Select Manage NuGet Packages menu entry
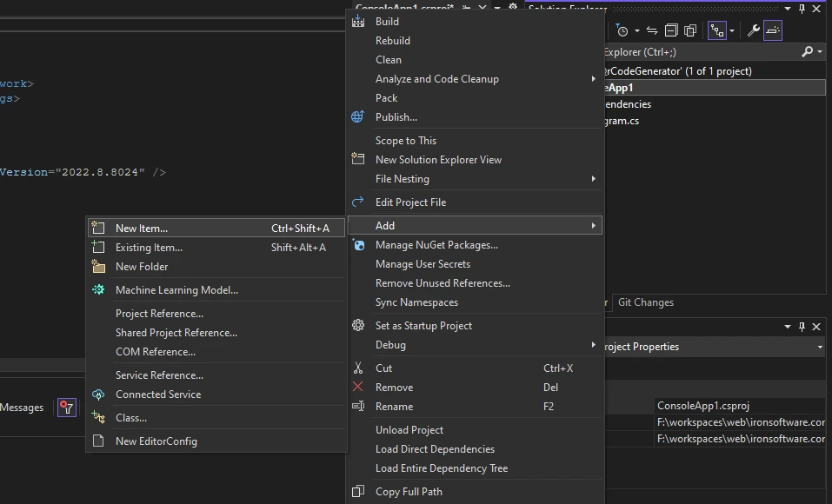The width and height of the screenshot is (832, 504). coord(436,245)
